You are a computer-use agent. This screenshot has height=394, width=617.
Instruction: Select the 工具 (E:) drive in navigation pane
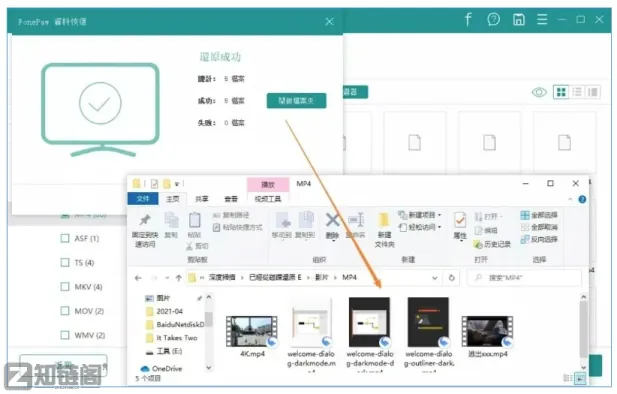(x=164, y=351)
